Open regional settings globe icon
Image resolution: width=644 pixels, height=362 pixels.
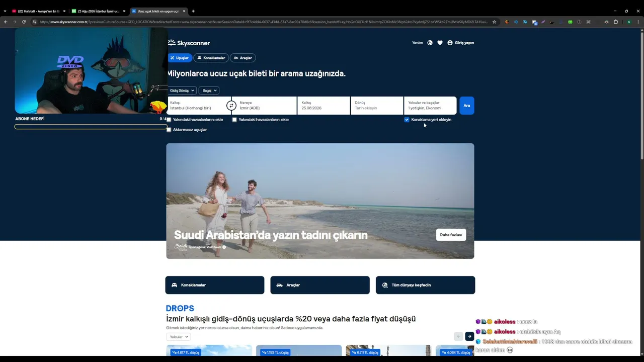coord(430,43)
